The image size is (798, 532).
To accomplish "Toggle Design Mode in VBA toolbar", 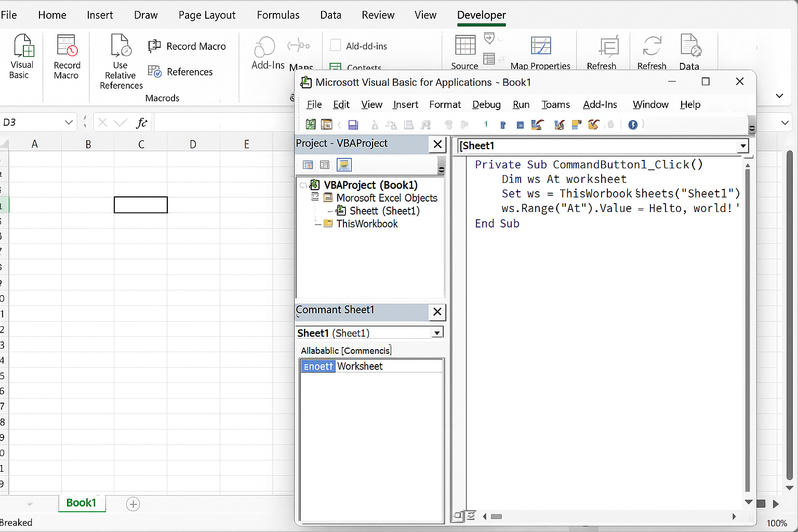I will pyautogui.click(x=537, y=125).
